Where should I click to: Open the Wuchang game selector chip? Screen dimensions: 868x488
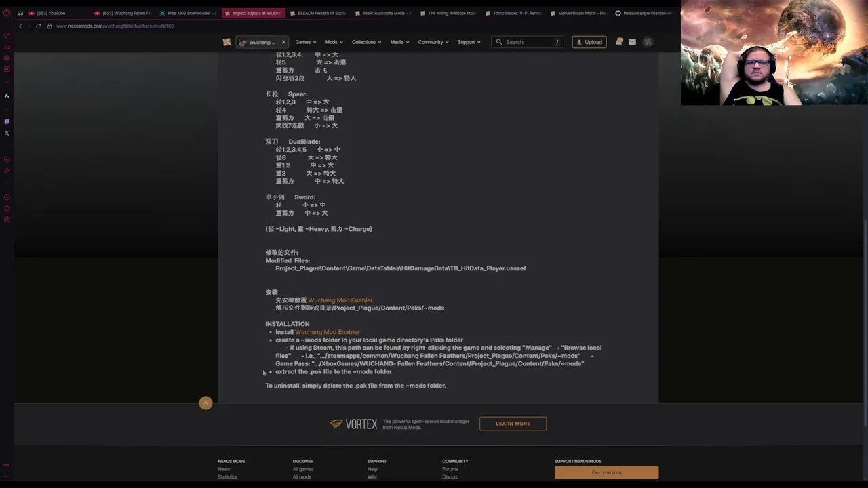tap(258, 42)
